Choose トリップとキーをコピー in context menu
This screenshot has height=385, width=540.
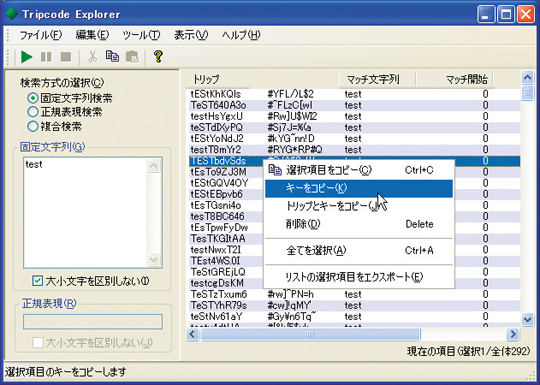[359, 206]
